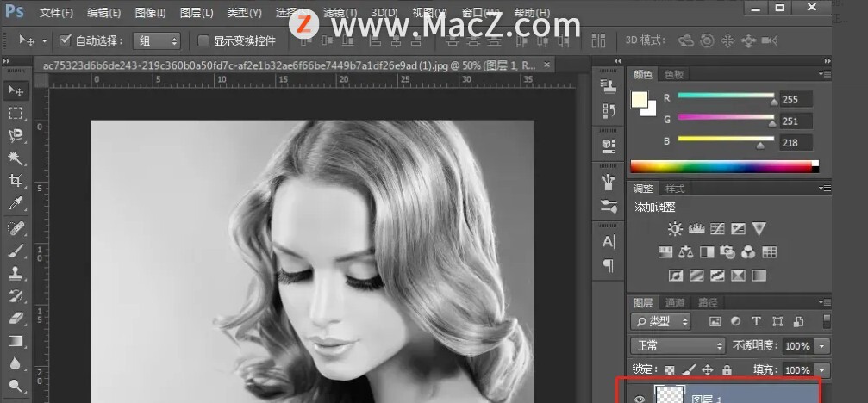Add a Gradient Map adjustment

[x=759, y=276]
